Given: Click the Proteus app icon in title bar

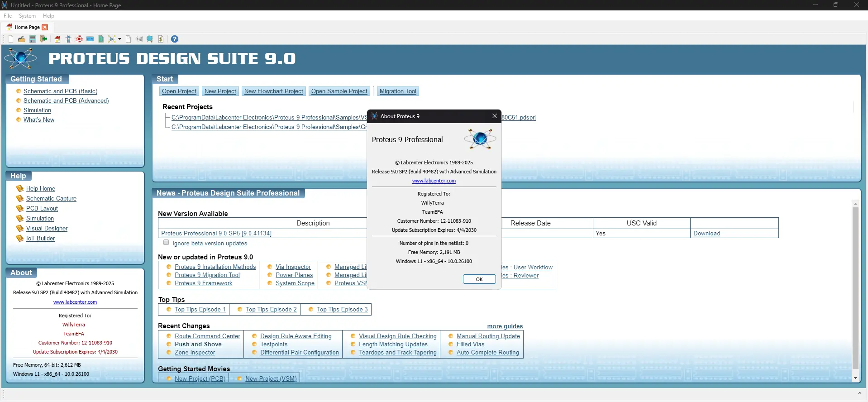Looking at the screenshot, I should click(x=5, y=5).
